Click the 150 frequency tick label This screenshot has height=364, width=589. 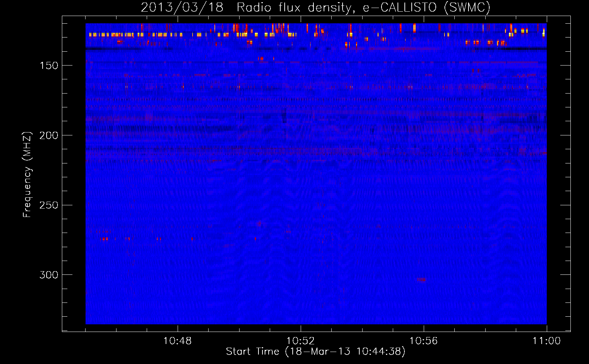(x=49, y=66)
